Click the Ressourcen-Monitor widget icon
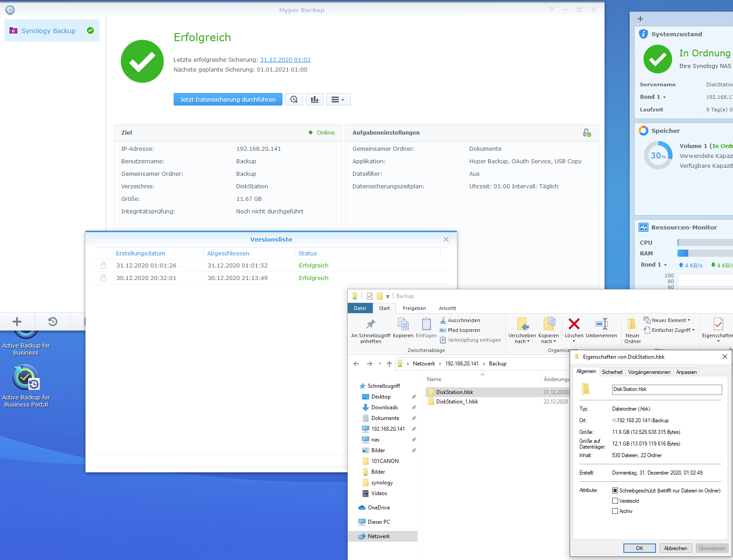733x560 pixels. pyautogui.click(x=644, y=227)
